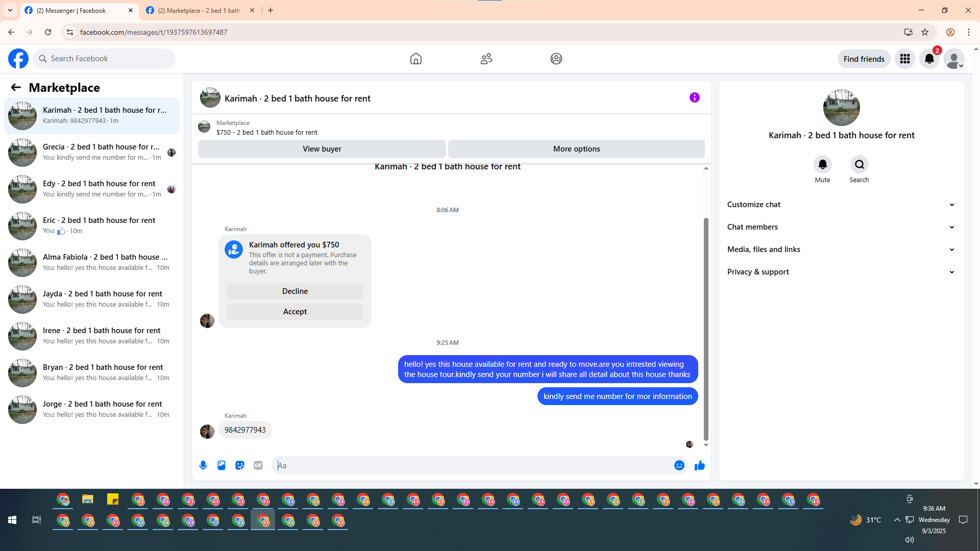Viewport: 980px width, 551px height.
Task: Search in conversation magnifier icon
Action: click(860, 164)
